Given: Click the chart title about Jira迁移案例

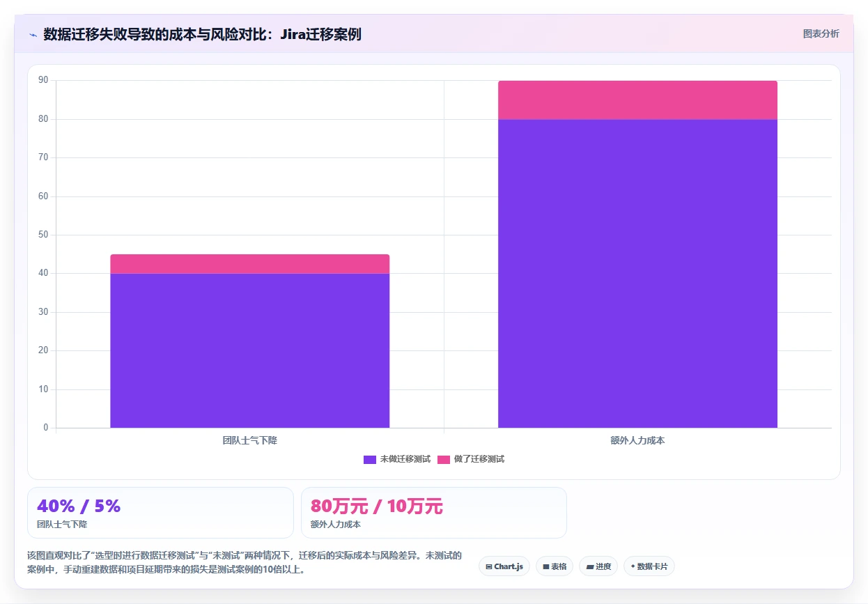Looking at the screenshot, I should 202,34.
